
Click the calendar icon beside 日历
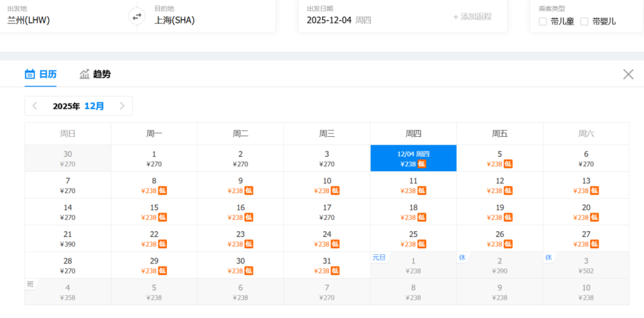tap(30, 74)
